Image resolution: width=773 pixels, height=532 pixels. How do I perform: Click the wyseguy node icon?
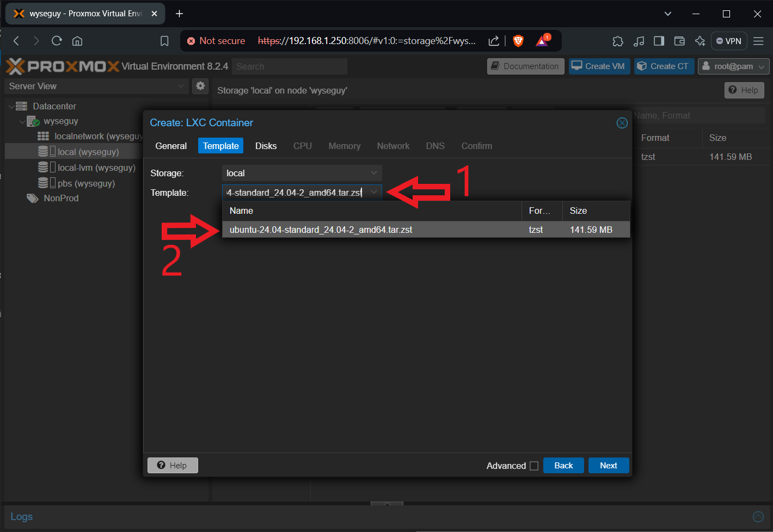[x=33, y=121]
